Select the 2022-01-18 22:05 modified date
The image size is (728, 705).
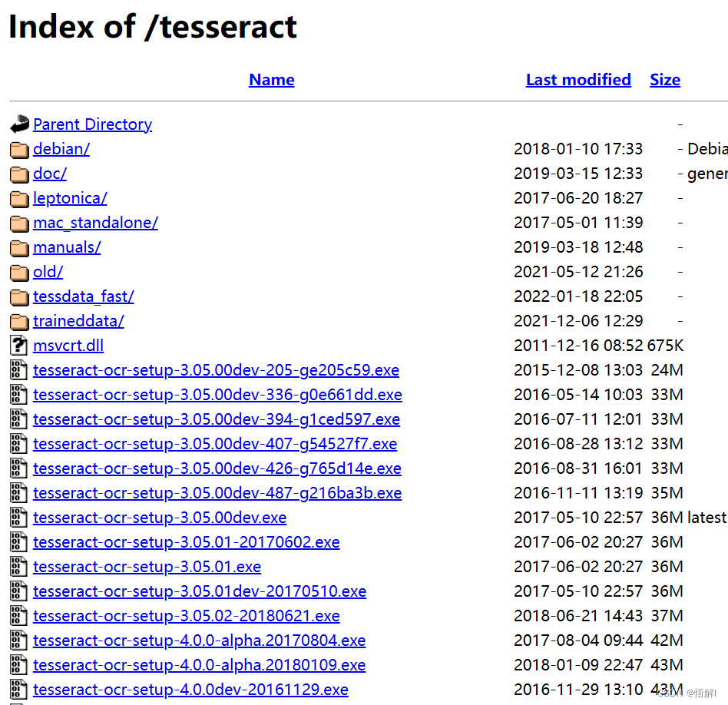pos(578,296)
